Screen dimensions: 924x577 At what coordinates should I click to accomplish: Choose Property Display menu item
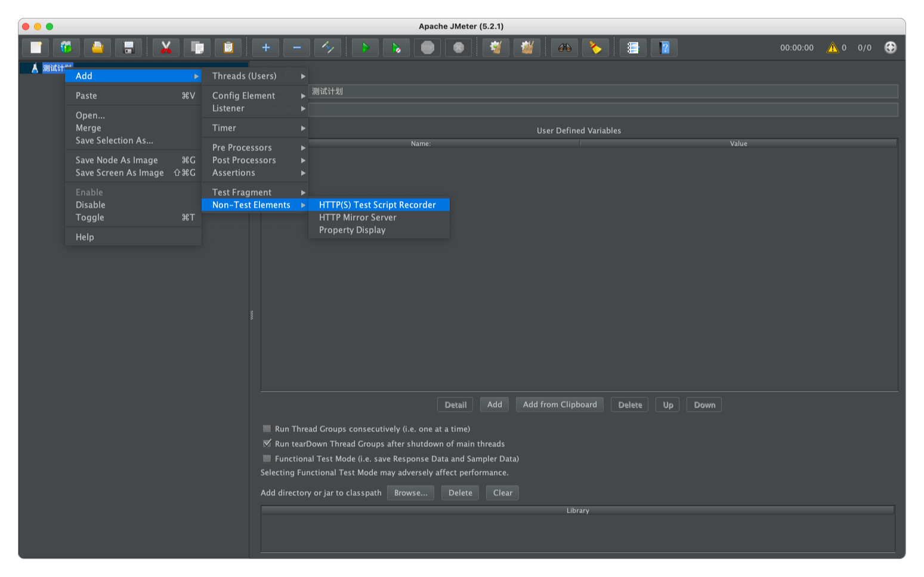(379, 230)
